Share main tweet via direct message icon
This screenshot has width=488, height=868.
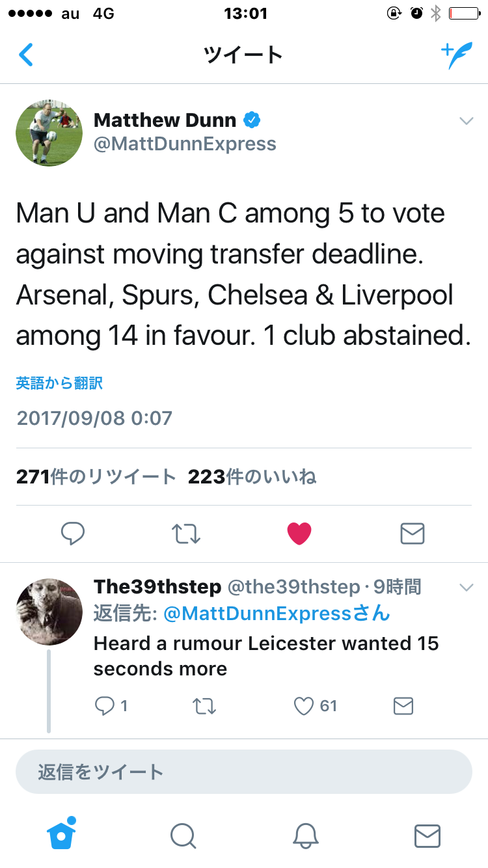[x=412, y=534]
